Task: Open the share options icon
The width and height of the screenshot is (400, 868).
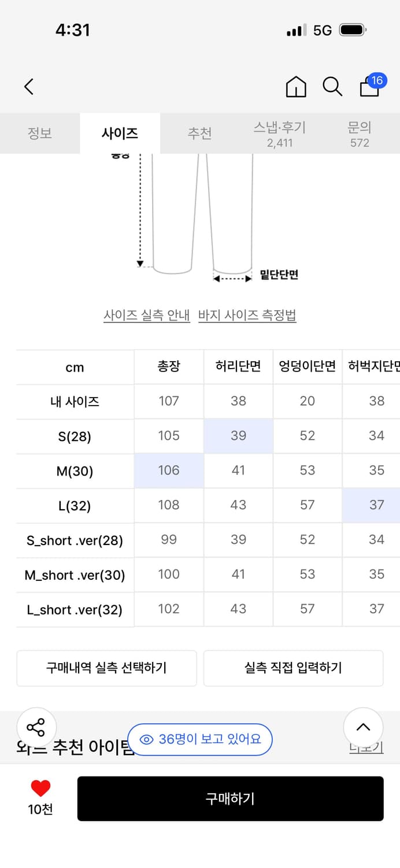Action: tap(36, 727)
